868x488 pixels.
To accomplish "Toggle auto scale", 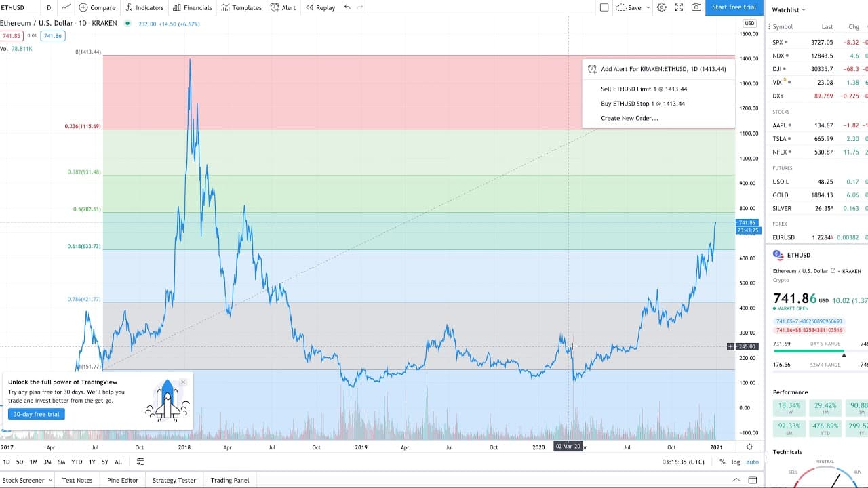I will tap(752, 462).
